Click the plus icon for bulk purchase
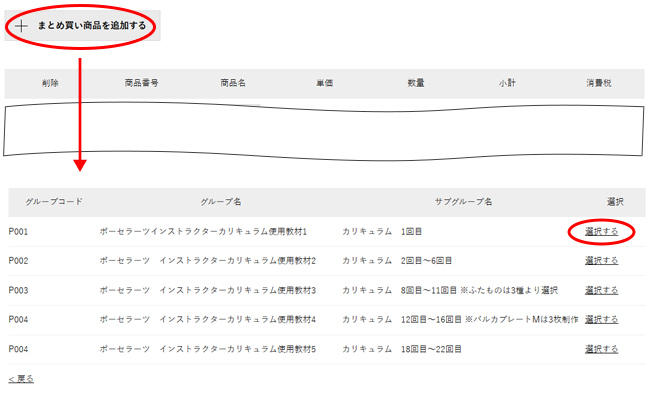Viewport: 650px width, 400px height. tap(22, 26)
